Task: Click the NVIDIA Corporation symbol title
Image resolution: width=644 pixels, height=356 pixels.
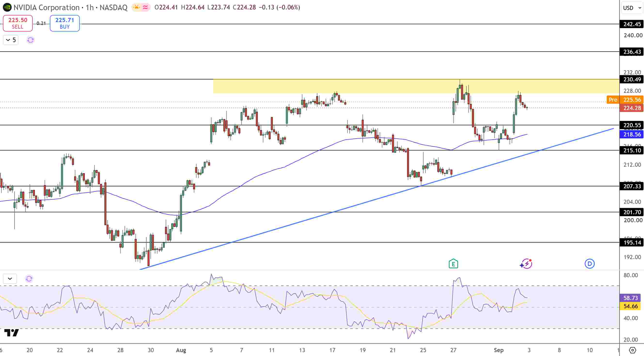Action: click(x=47, y=8)
